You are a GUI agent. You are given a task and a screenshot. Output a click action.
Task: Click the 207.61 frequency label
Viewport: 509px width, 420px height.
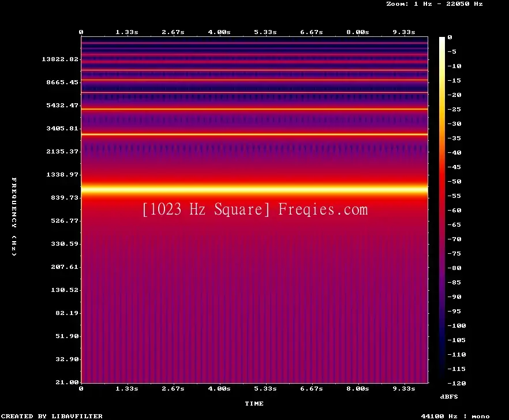[x=65, y=267]
